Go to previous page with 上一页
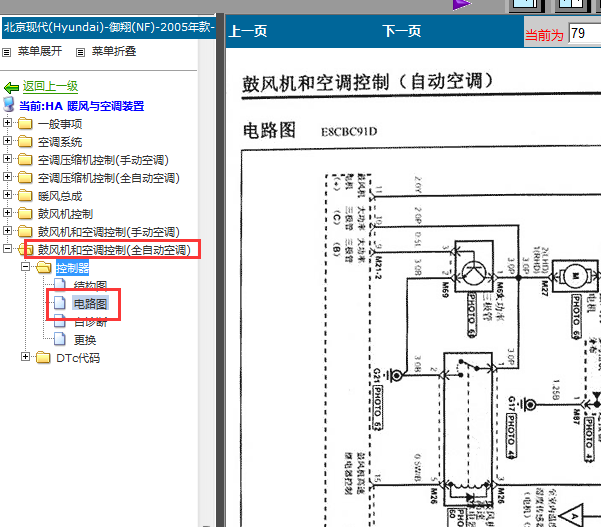This screenshot has width=601, height=527. (x=248, y=31)
